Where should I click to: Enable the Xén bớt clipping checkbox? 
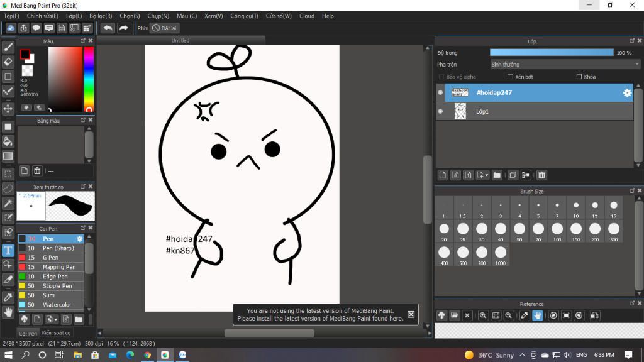[x=510, y=77]
